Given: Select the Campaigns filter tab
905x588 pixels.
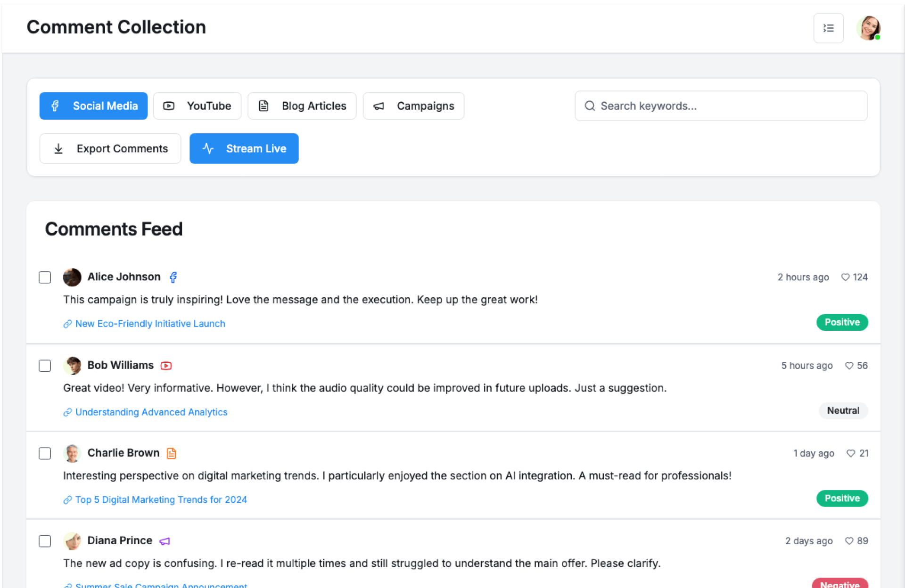Looking at the screenshot, I should 413,106.
